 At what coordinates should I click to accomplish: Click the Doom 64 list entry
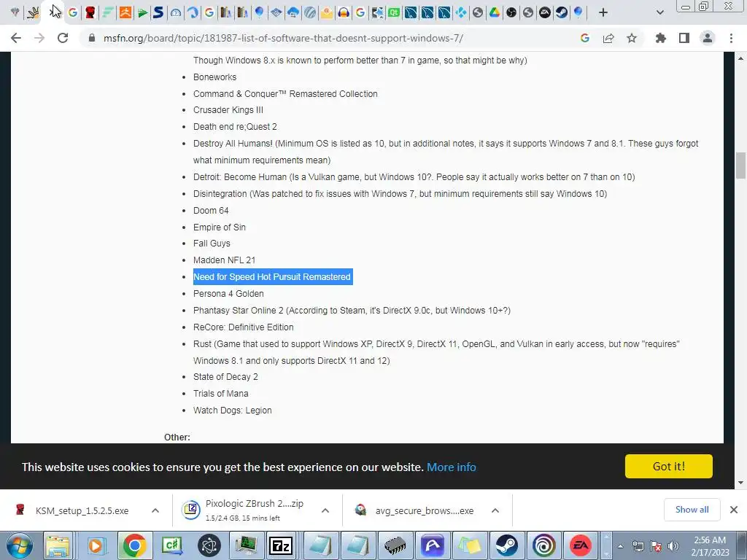[211, 211]
